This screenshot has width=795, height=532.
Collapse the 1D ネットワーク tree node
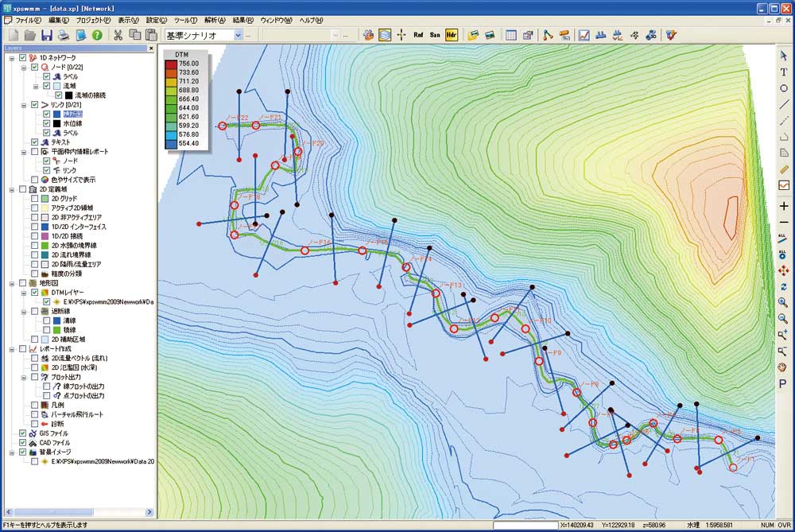point(12,58)
